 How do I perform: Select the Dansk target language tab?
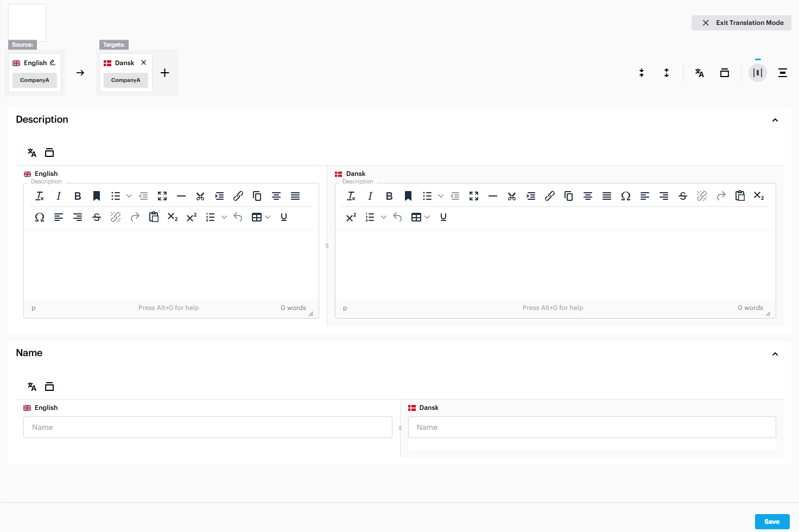point(123,62)
